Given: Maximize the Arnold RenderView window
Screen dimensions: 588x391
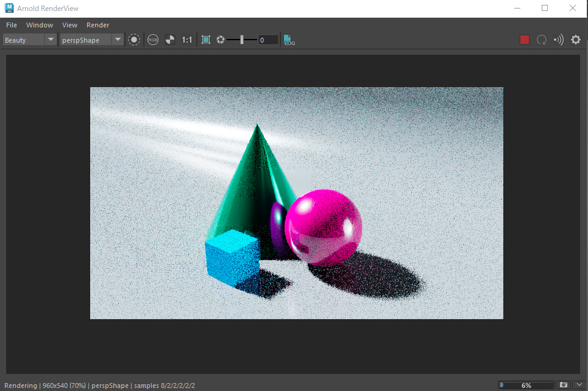Looking at the screenshot, I should (545, 8).
